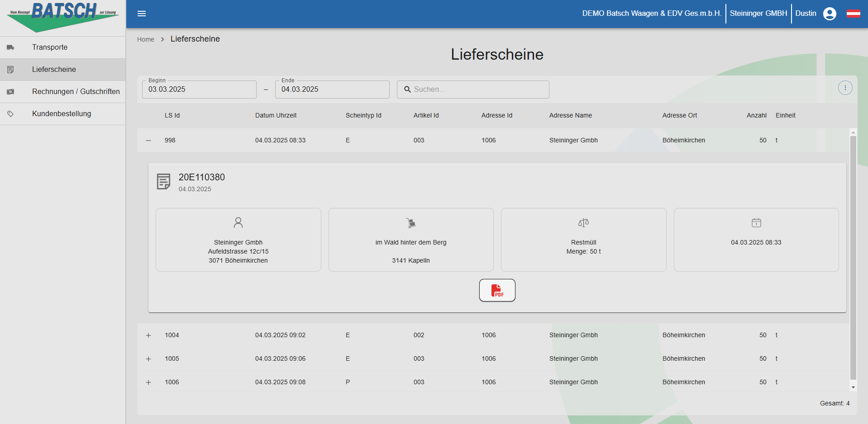Screen dimensions: 868x424
Task: Click the scrollbar up arrow
Action: 853,132
